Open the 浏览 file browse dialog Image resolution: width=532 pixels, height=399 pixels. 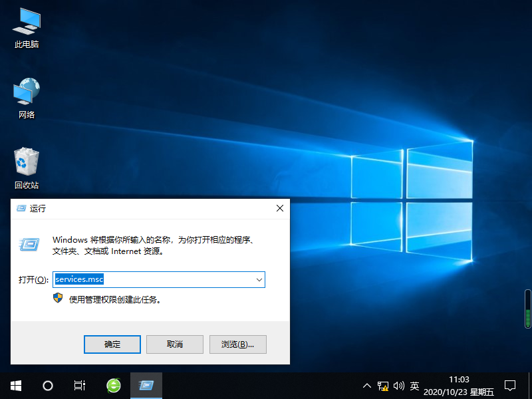[x=237, y=344]
